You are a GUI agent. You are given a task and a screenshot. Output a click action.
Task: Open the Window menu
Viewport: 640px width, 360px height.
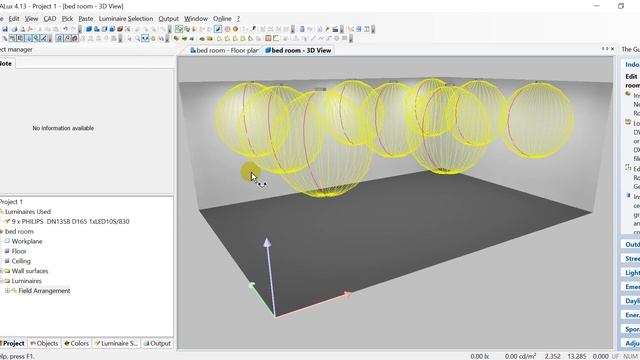point(196,19)
